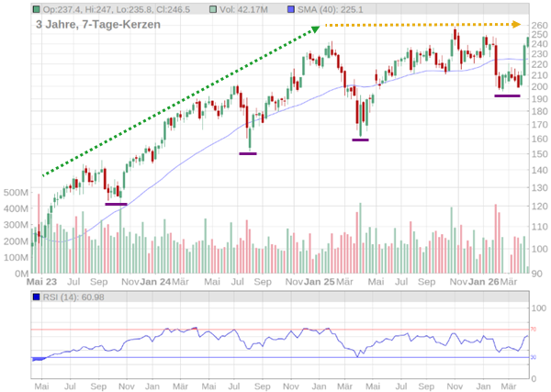Click the purple support marker near Nov 2023
This screenshot has height=392, width=551.
point(117,204)
